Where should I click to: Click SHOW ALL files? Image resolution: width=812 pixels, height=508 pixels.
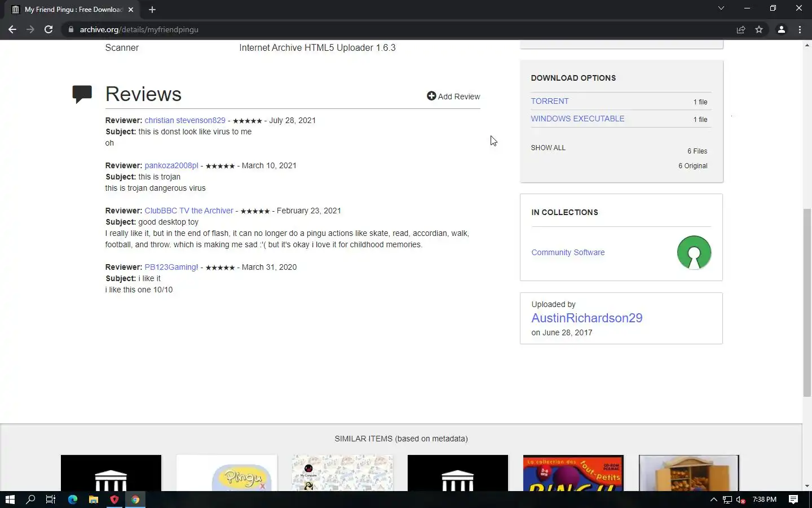tap(548, 148)
